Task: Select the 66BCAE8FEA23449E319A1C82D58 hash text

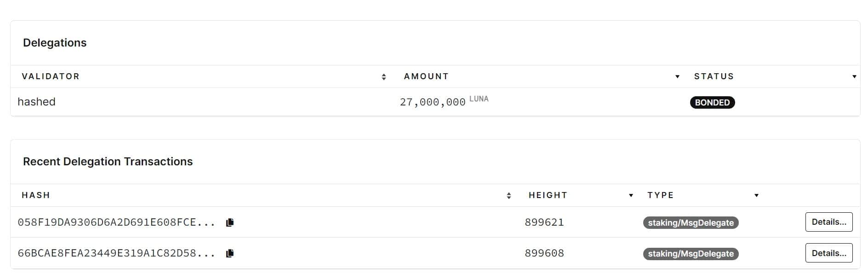Action: [116, 253]
